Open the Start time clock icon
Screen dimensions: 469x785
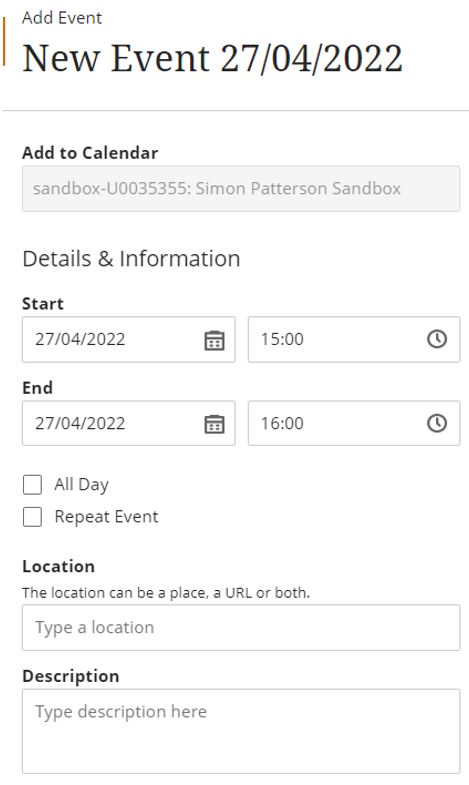tap(437, 339)
